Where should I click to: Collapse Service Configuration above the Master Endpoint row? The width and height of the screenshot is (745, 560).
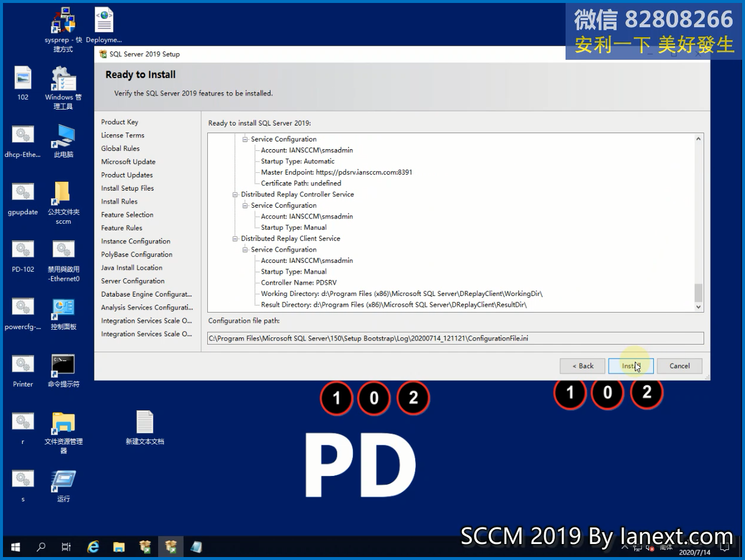245,139
